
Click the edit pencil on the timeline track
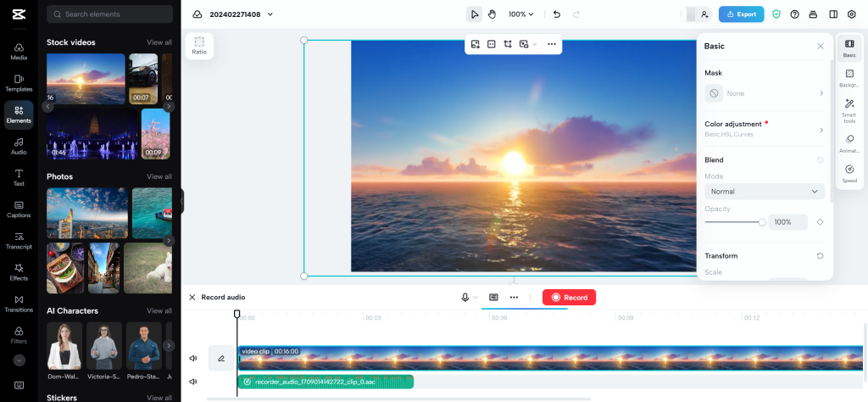(x=221, y=358)
